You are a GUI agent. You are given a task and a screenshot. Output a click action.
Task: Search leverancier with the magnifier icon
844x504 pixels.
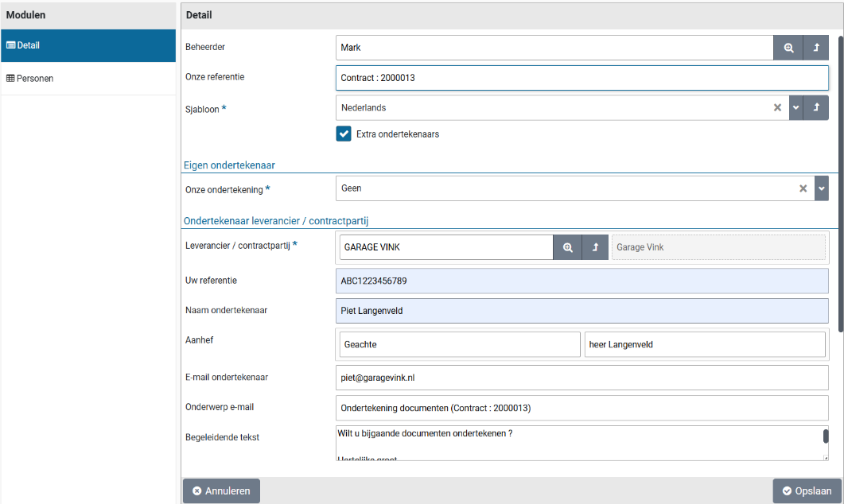567,247
